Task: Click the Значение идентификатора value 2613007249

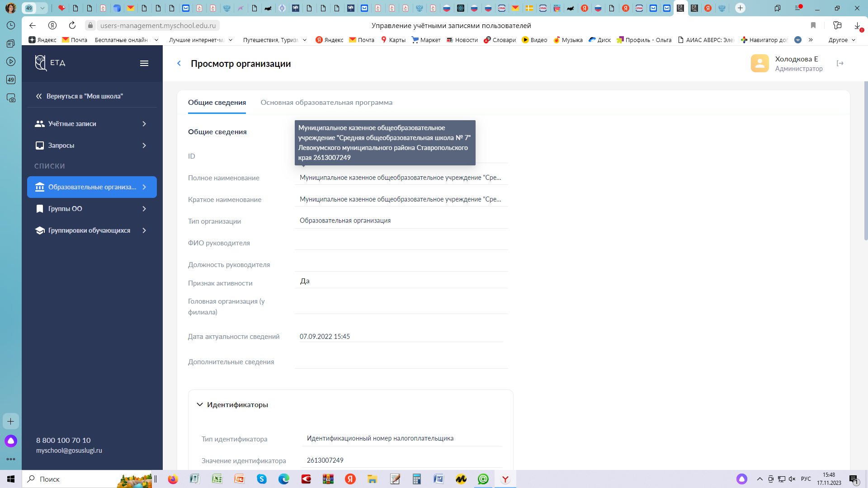Action: (325, 460)
